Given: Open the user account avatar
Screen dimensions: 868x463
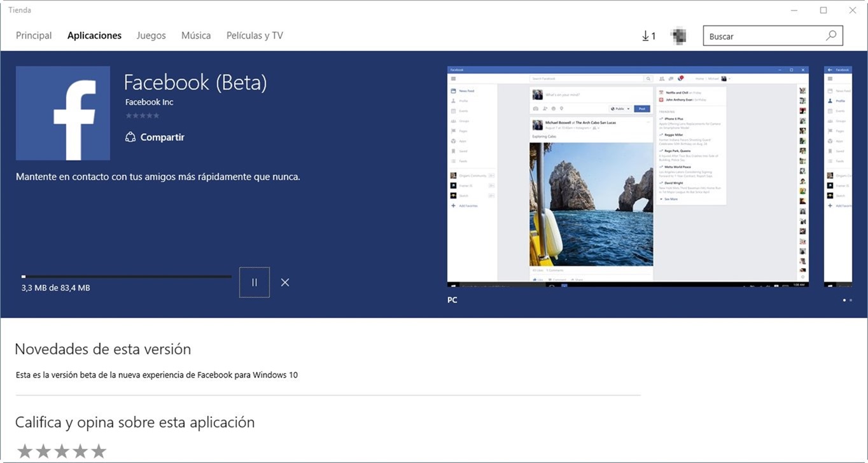Looking at the screenshot, I should 678,36.
